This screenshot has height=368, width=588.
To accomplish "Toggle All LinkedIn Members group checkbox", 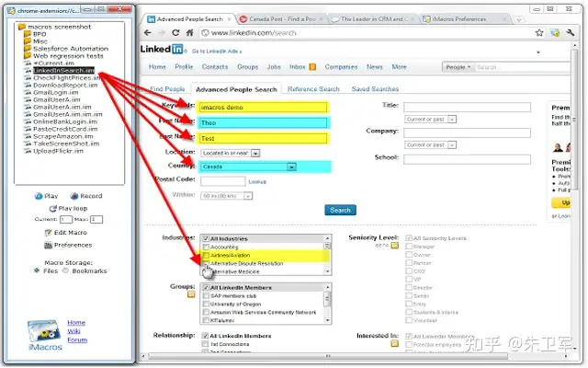I will coord(206,288).
